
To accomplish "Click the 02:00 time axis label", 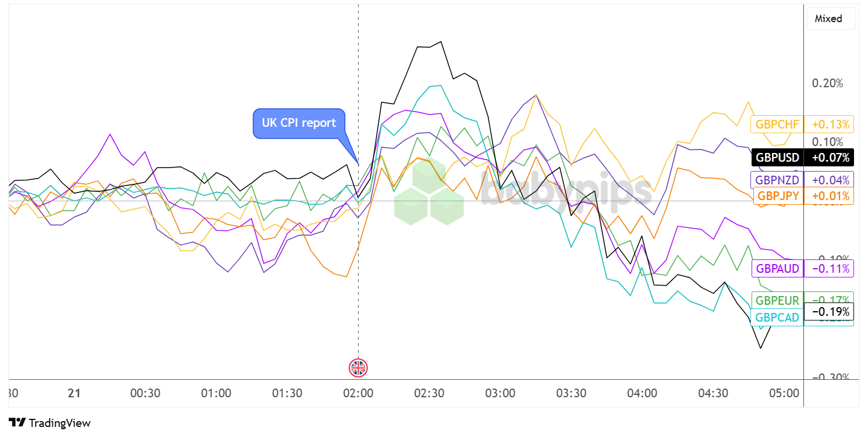I will coord(358,393).
